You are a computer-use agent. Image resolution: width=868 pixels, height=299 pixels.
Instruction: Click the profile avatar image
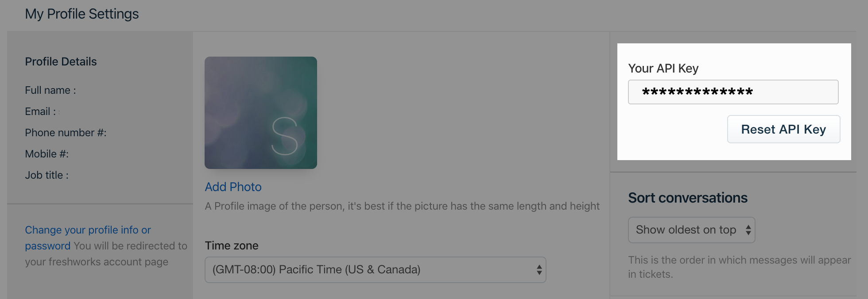click(261, 113)
